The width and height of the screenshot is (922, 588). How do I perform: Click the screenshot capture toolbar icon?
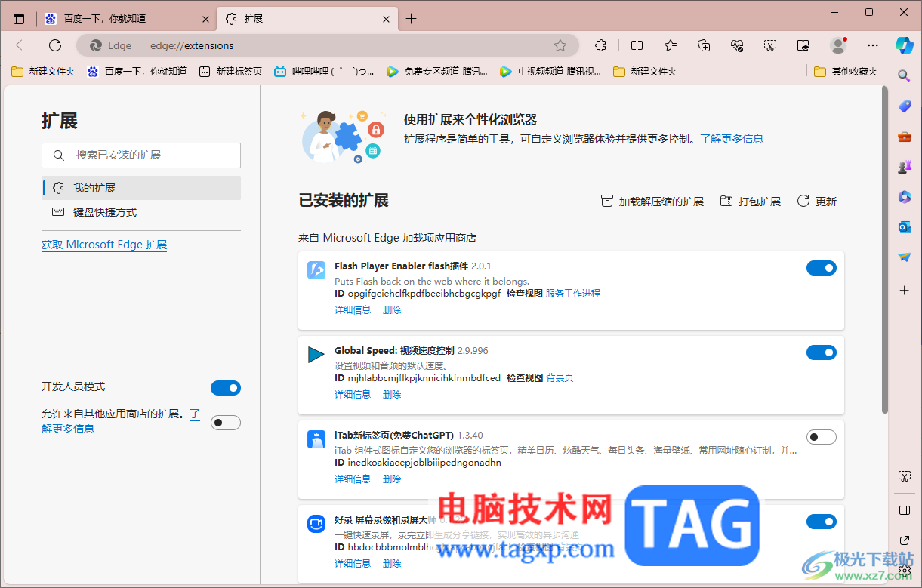point(770,45)
